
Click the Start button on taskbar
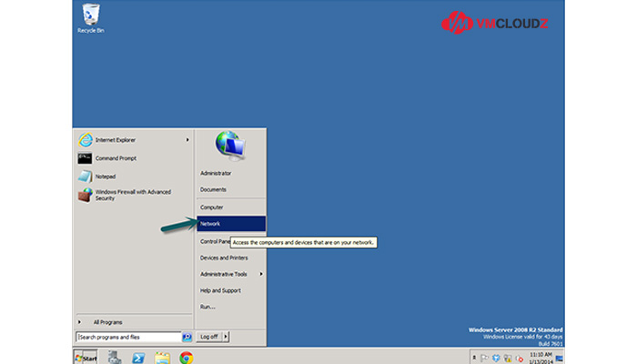(x=86, y=358)
